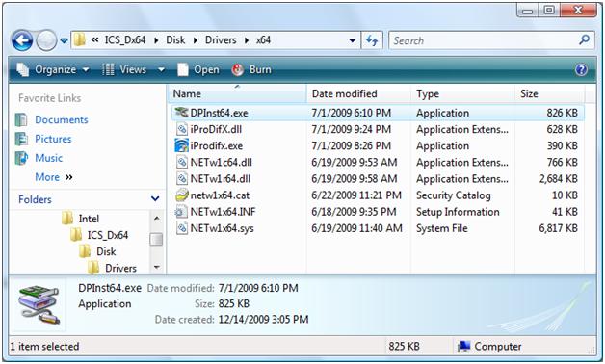Screen dimensions: 605x364
Task: Select the NETw1x64.sys file icon
Action: (x=182, y=228)
